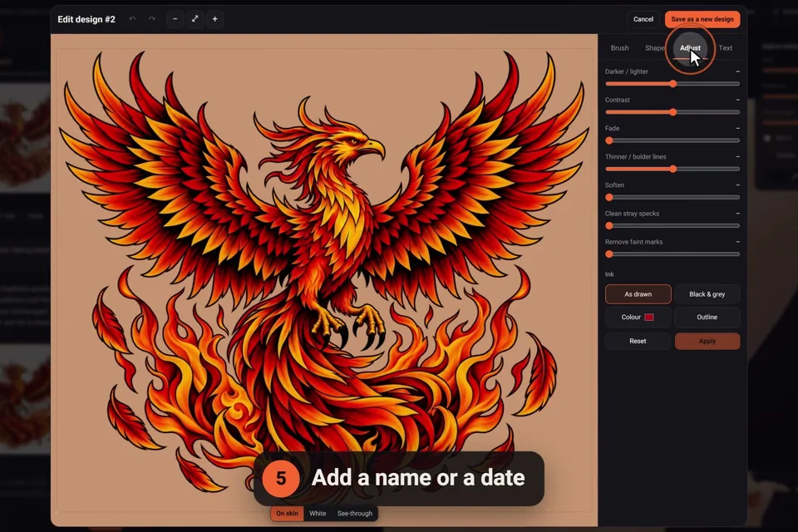Zoom in with the plus icon

click(x=214, y=19)
